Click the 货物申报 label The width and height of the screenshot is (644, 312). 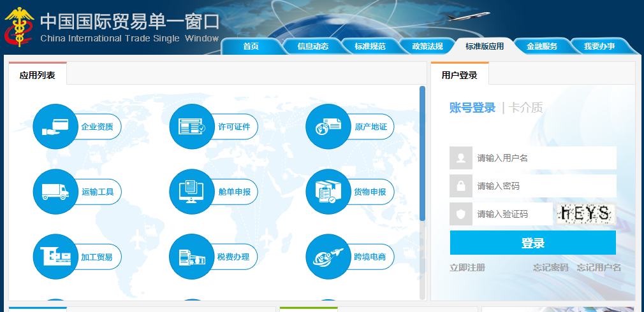coord(370,192)
